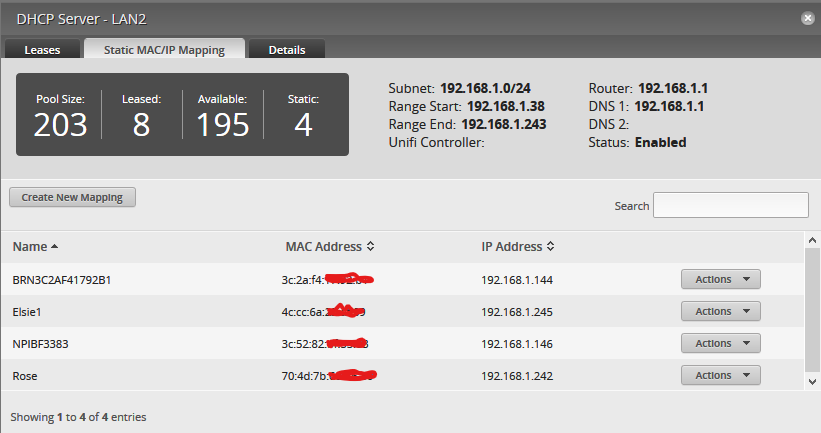
Task: Open Actions dropdown for BRN3C2AF41792B1
Action: 720,279
